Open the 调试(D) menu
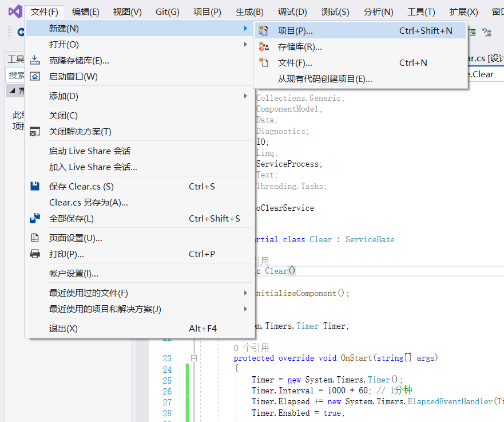 click(292, 12)
